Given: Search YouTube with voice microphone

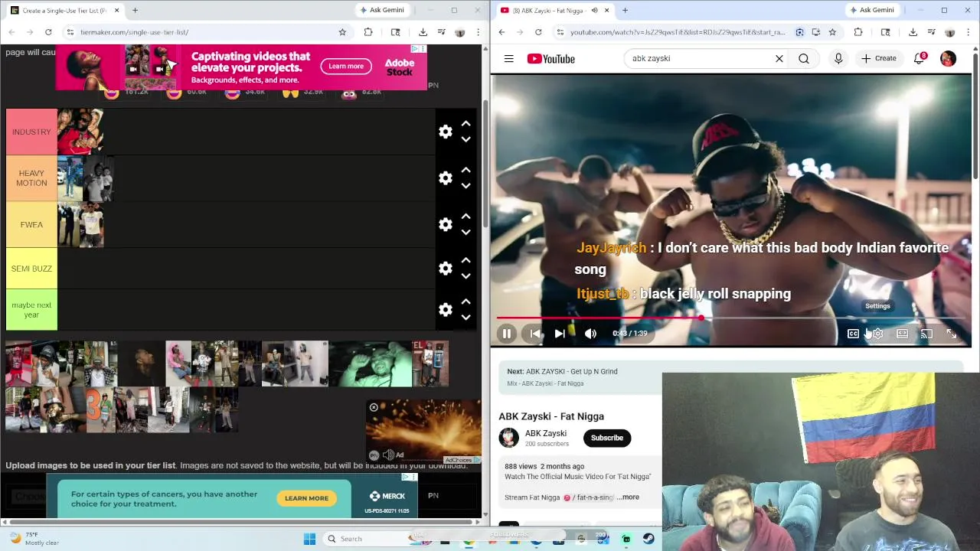Looking at the screenshot, I should [838, 58].
